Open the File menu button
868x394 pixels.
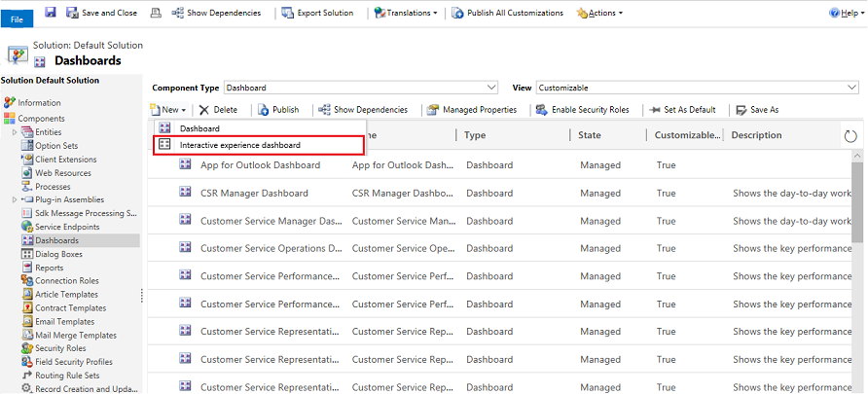17,17
